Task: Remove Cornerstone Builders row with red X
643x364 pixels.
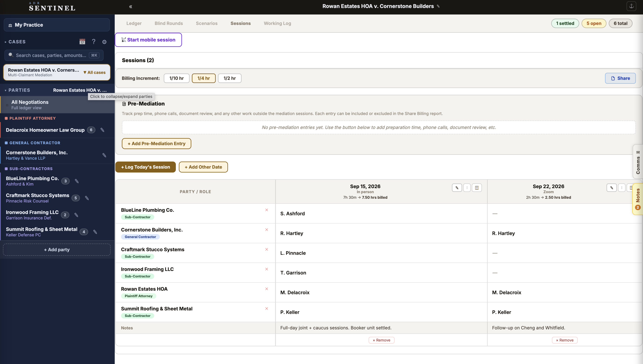Action: coord(267,230)
